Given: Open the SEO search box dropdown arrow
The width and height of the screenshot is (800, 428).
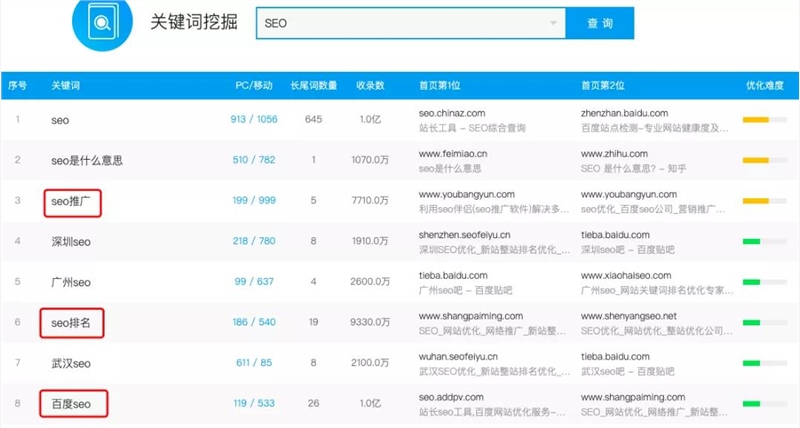Looking at the screenshot, I should click(x=553, y=23).
